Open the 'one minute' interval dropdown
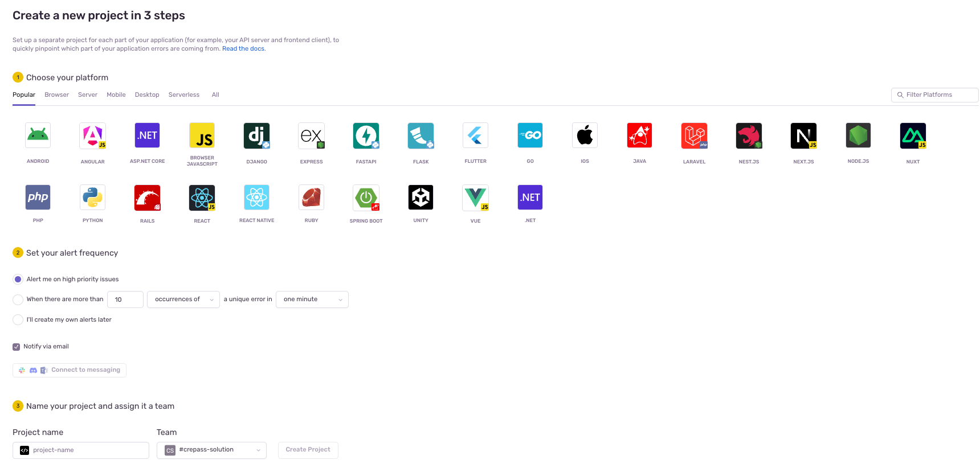 click(x=312, y=299)
